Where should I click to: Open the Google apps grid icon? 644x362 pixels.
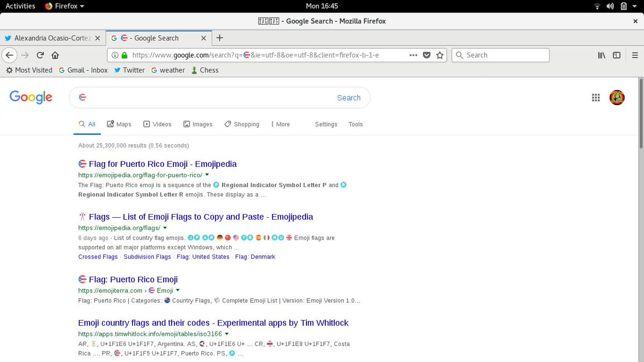(596, 98)
